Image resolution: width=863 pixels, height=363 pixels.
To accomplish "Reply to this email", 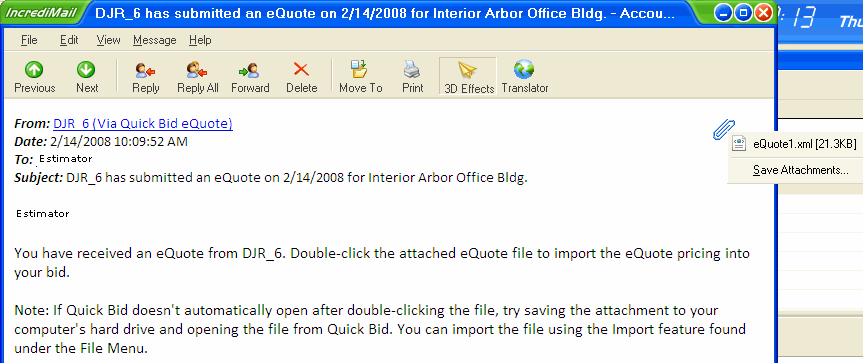I will (145, 77).
